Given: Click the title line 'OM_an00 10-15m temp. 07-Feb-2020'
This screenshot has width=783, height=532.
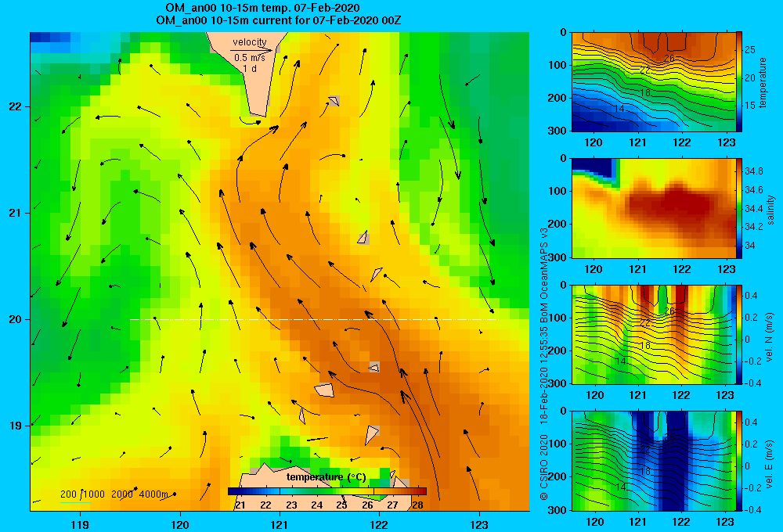Looking at the screenshot, I should [262, 8].
